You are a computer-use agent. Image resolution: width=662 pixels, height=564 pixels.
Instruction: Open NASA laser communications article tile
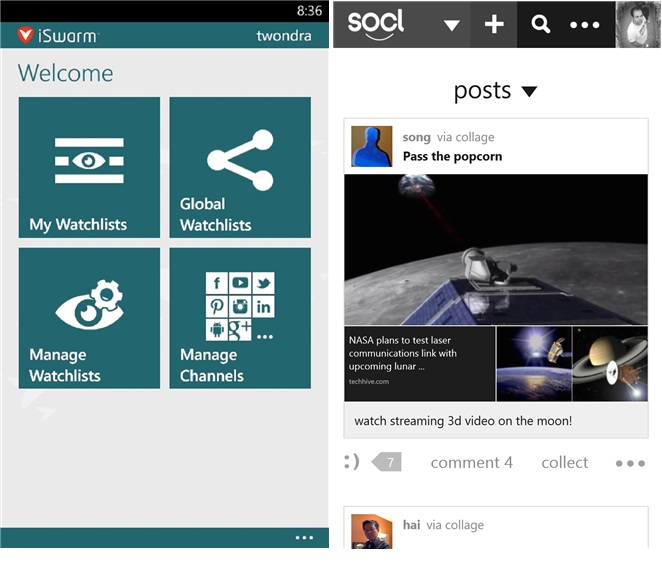point(420,363)
